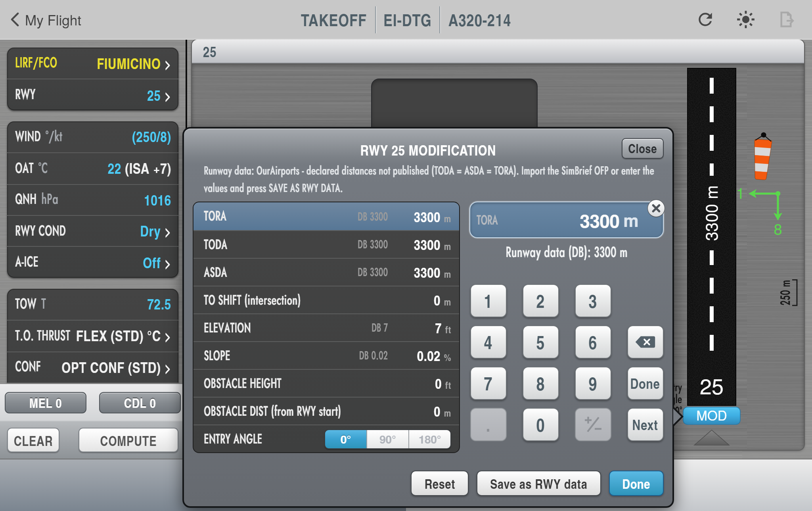Edit the WIND (250/8) field

(93, 137)
